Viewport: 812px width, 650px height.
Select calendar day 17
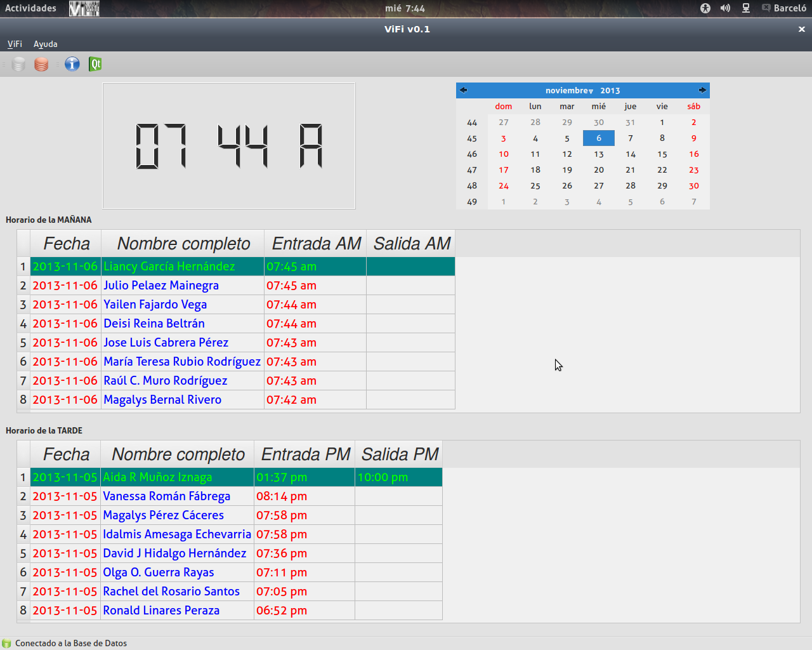click(x=504, y=170)
